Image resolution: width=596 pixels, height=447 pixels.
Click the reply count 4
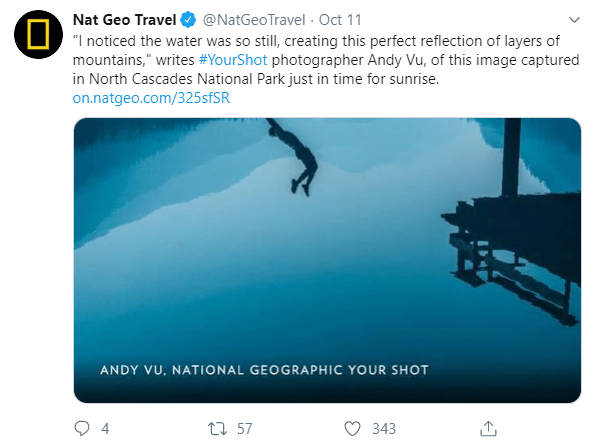tap(105, 429)
